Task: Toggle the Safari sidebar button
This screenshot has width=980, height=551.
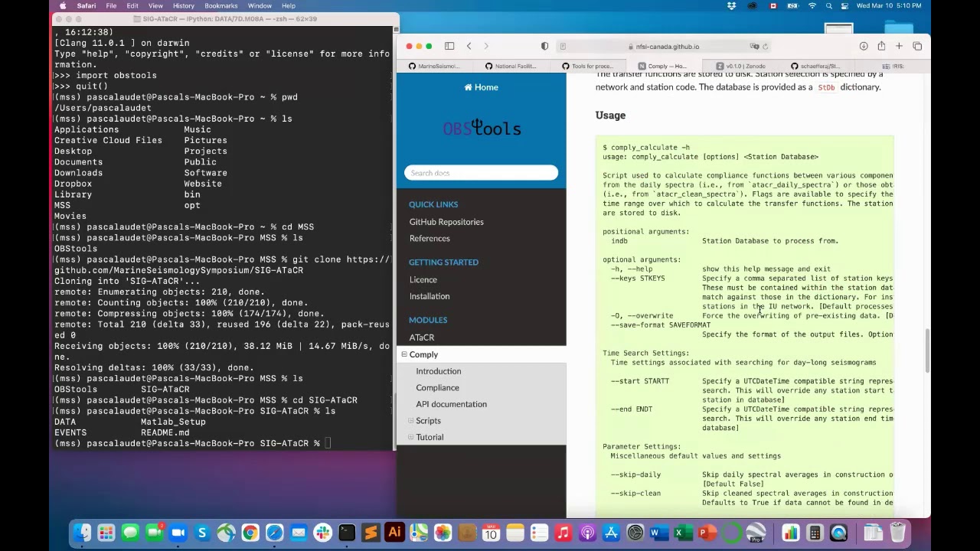Action: pyautogui.click(x=449, y=46)
